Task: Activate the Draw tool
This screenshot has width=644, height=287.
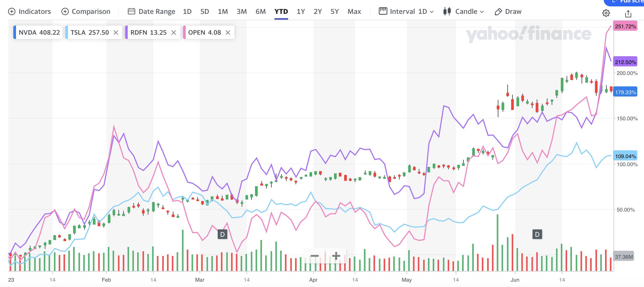Action: pos(508,11)
